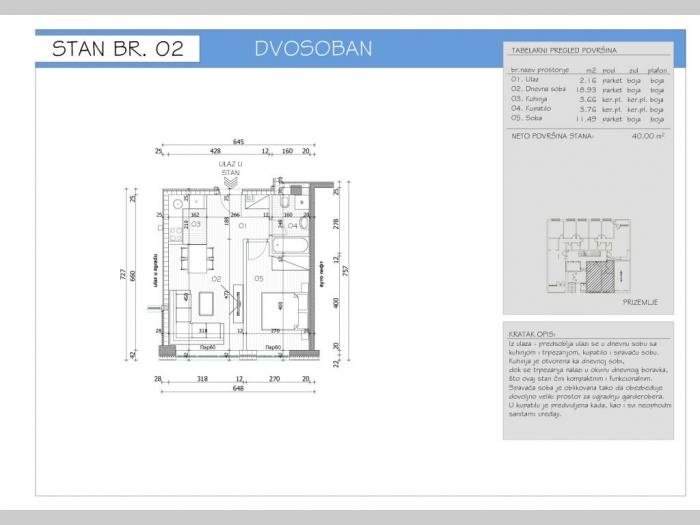Click the coffee table in the living room
The image size is (700, 525).
point(206,304)
